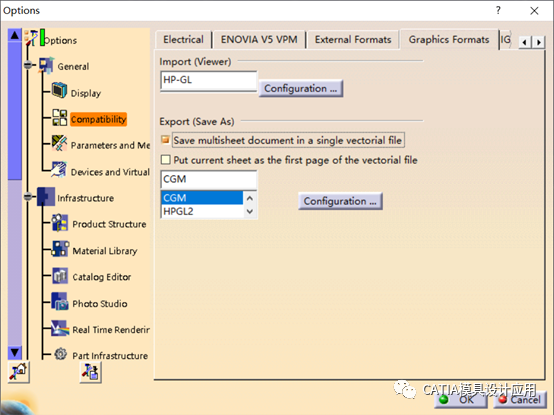554x415 pixels.
Task: Select the Graphics Formats tab
Action: [x=449, y=39]
